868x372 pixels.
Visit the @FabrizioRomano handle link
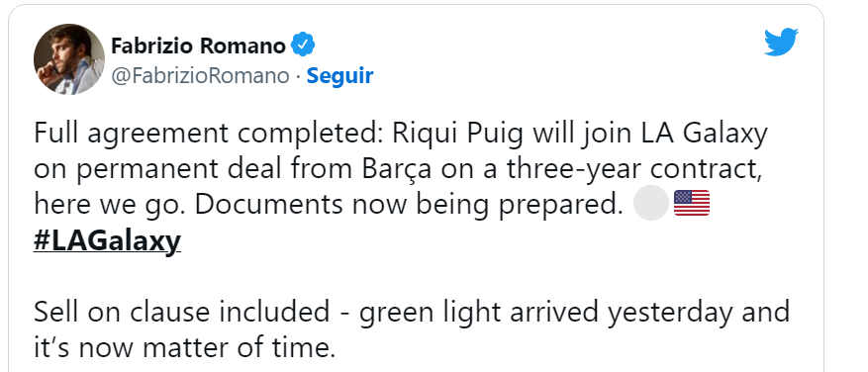pos(200,76)
